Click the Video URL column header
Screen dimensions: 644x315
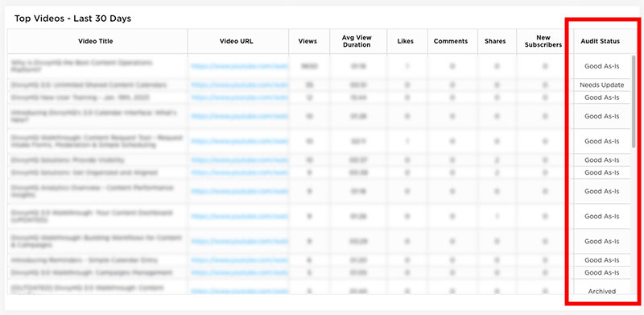(236, 41)
